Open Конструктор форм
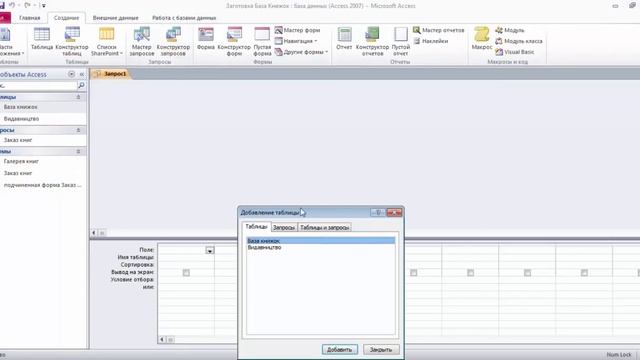Image resolution: width=640 pixels, height=360 pixels. [234, 41]
